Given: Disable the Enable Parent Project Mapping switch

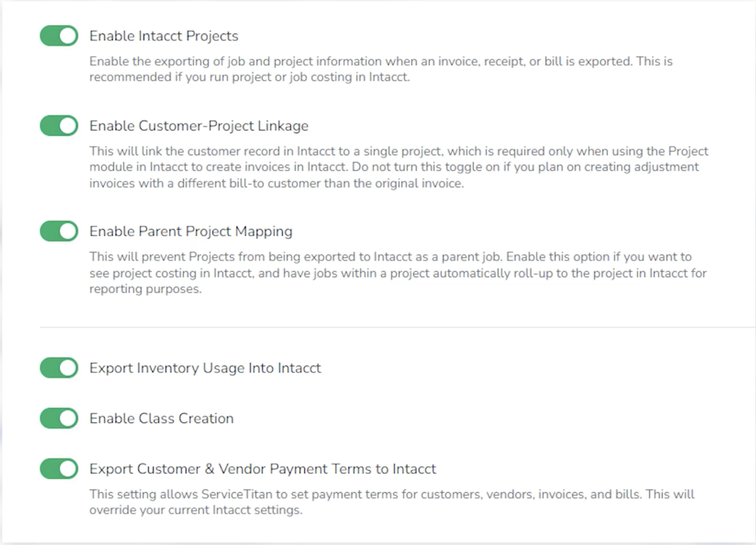Looking at the screenshot, I should pos(59,231).
